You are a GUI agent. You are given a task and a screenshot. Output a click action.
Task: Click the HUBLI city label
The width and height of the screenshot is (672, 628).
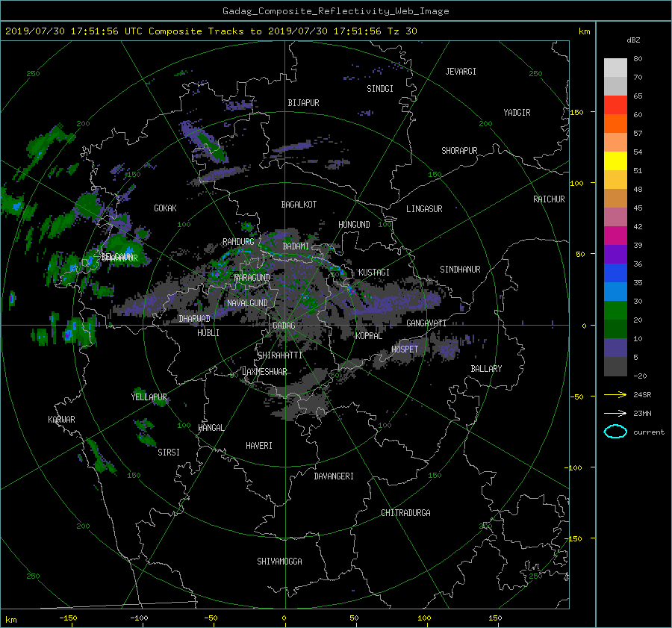click(208, 333)
